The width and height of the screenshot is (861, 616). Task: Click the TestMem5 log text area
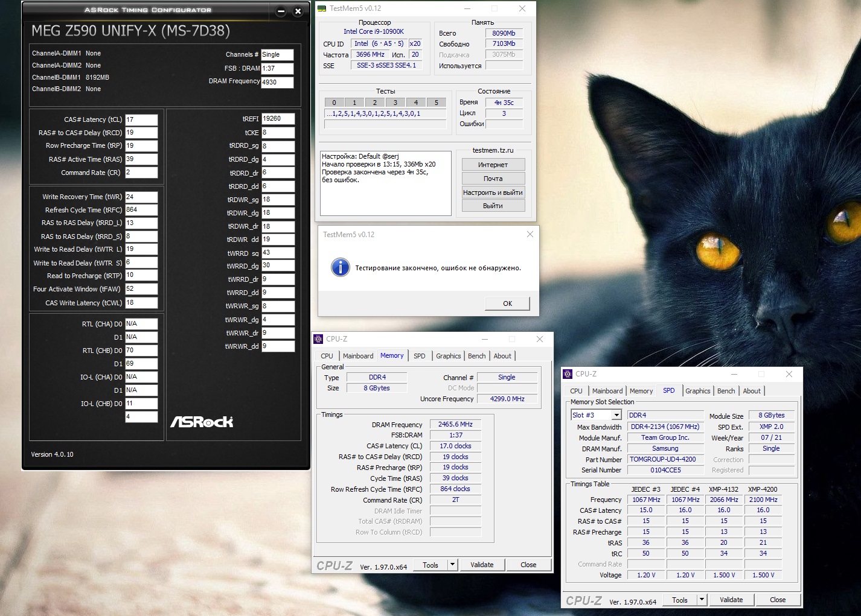tap(386, 183)
